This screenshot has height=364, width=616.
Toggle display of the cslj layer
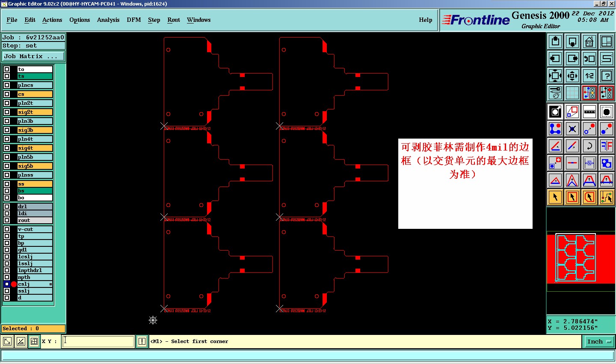point(7,284)
